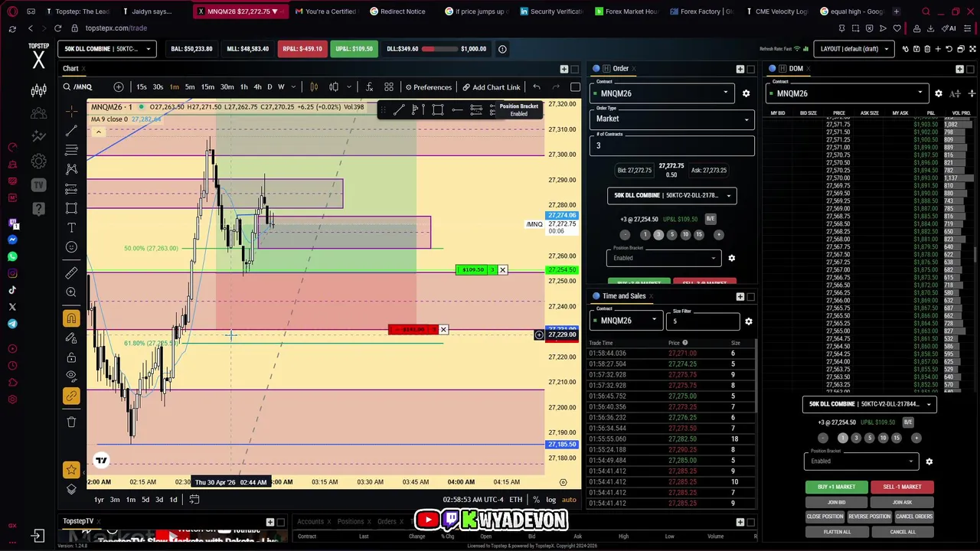Switch chart to 15m timeframe
The width and height of the screenshot is (980, 551).
(207, 87)
